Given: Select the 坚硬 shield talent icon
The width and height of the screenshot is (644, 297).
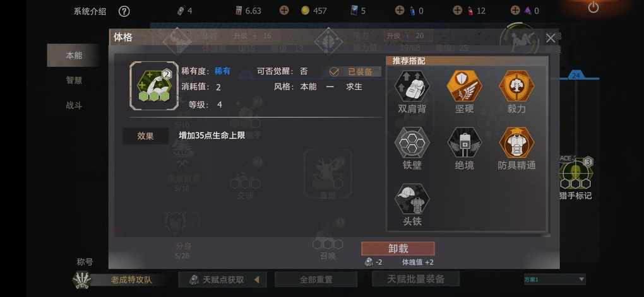Looking at the screenshot, I should tap(465, 86).
